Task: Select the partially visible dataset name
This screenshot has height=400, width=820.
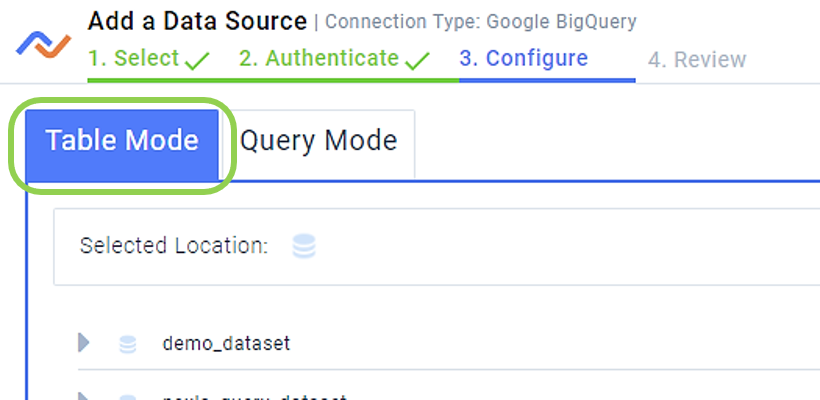Action: click(255, 397)
